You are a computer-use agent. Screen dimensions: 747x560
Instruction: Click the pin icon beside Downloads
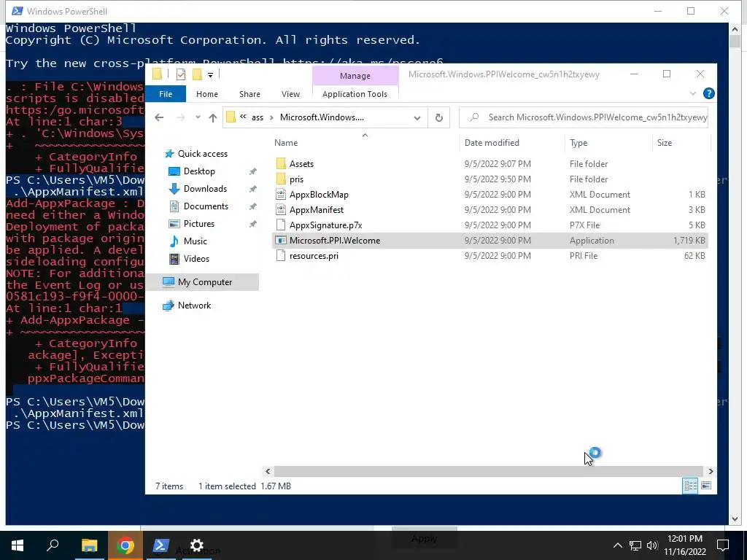pos(252,189)
